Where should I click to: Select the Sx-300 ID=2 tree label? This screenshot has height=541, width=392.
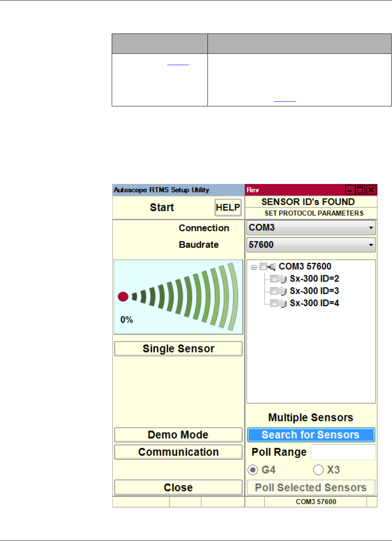pyautogui.click(x=315, y=279)
